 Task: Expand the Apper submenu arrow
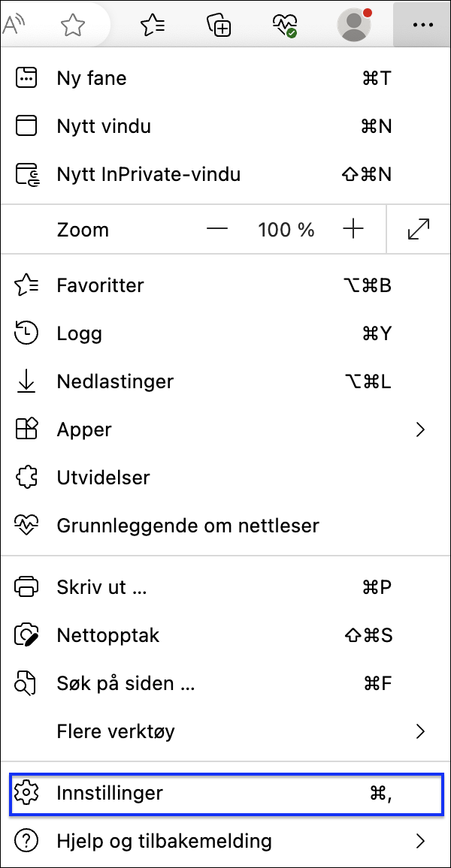pyautogui.click(x=420, y=429)
